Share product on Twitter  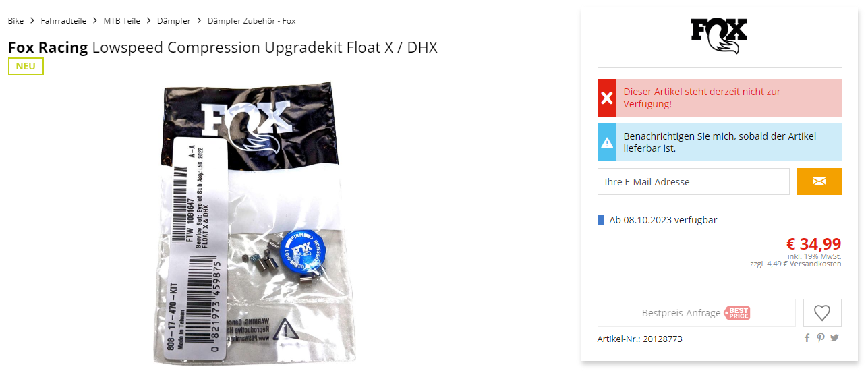835,338
